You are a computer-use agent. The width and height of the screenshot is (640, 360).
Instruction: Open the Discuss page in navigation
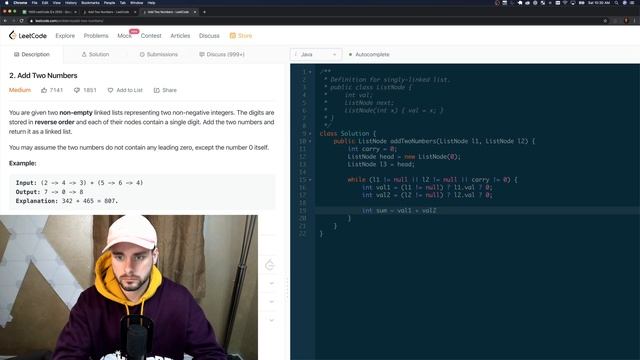coord(209,36)
